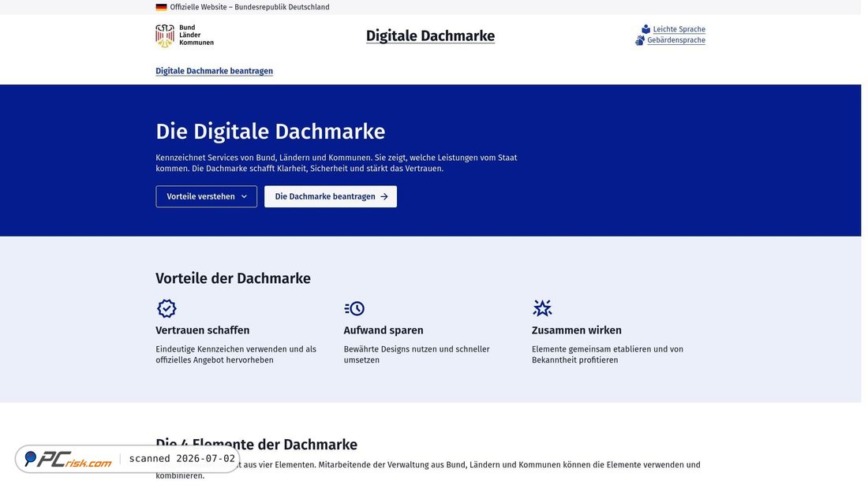Click text Elemente gemeinsam etablieren und von Bekanntheit
Screen dimensions: 868x488
point(608,355)
